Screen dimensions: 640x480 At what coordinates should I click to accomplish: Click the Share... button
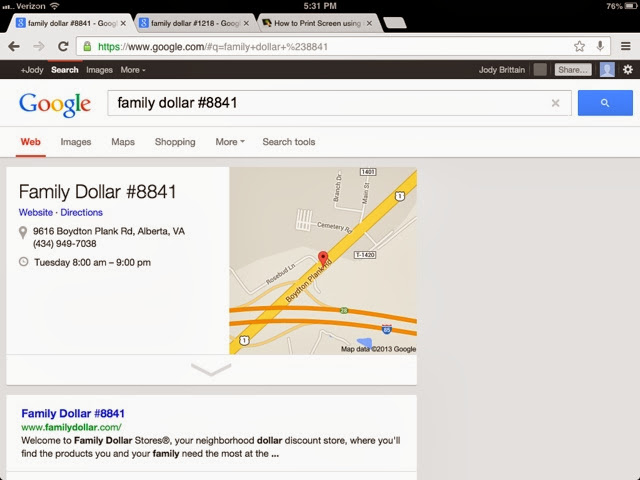click(573, 70)
